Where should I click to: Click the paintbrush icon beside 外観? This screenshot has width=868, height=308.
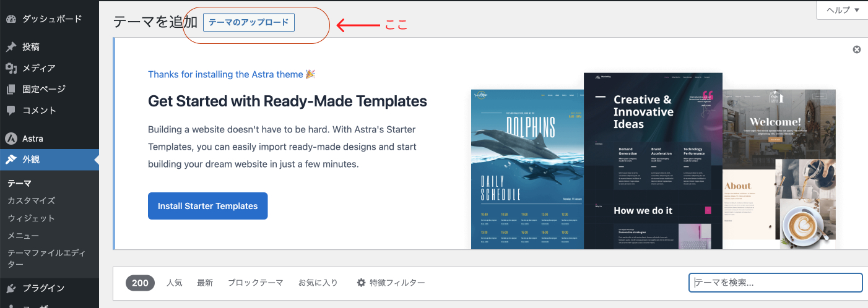point(11,160)
